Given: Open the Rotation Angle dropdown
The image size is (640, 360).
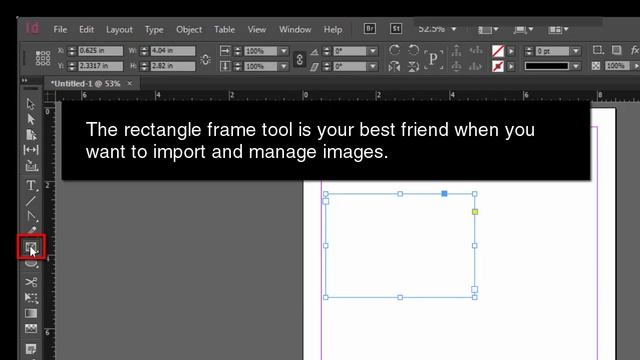Looking at the screenshot, I should (x=373, y=51).
